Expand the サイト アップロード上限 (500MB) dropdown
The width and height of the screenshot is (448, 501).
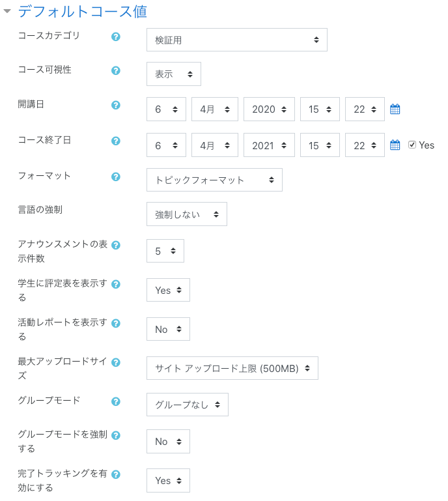pos(232,368)
